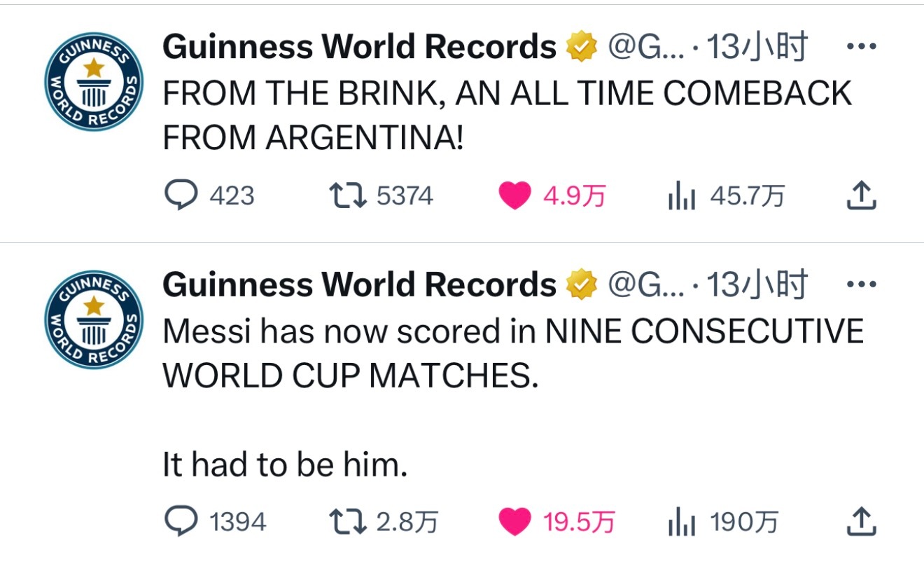Open replies on the Argentina comeback tweet
Screen dimensions: 924x564
tap(209, 195)
